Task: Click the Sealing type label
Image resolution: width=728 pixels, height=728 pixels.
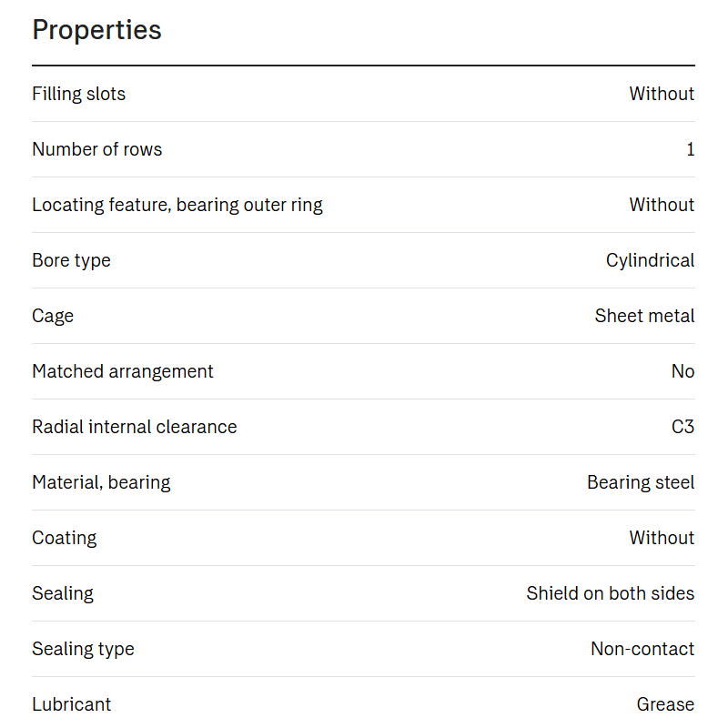Action: coord(83,650)
